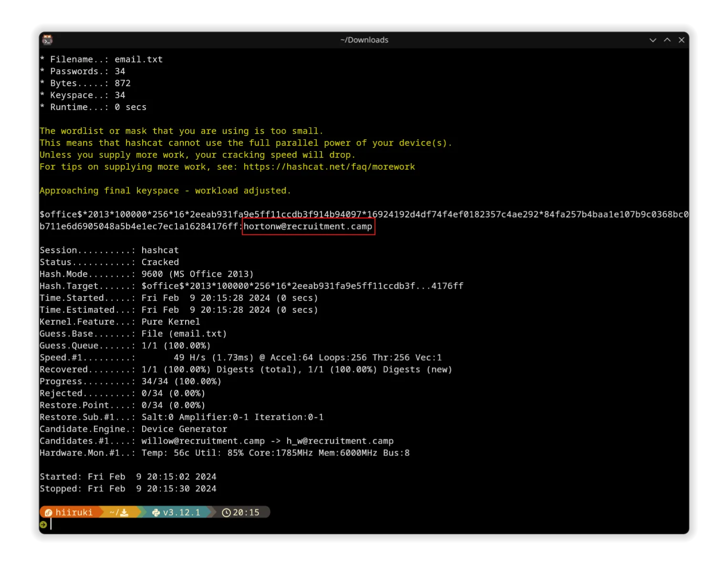
Task: Click the Candidate.Engine Device Generator line
Action: (x=134, y=429)
